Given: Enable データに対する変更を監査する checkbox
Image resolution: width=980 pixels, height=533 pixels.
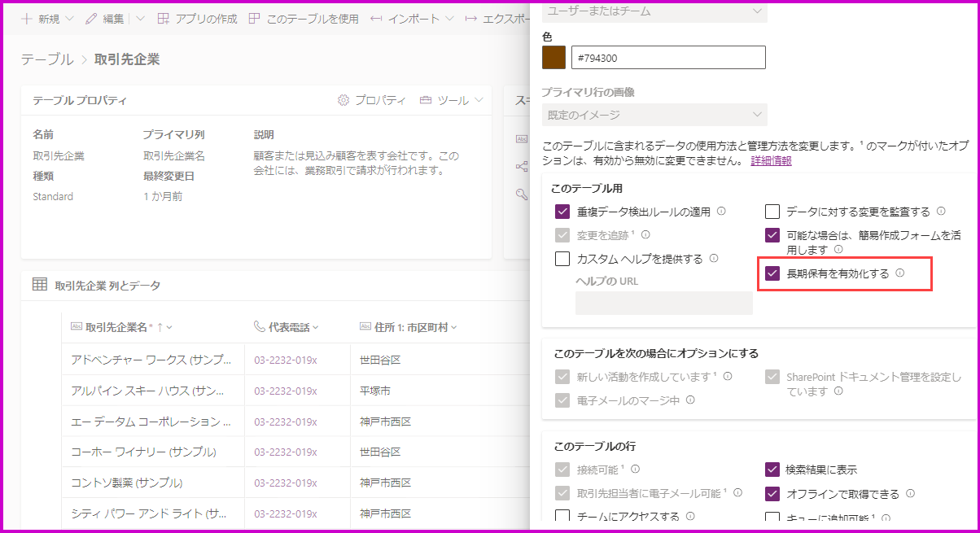Looking at the screenshot, I should pos(772,212).
